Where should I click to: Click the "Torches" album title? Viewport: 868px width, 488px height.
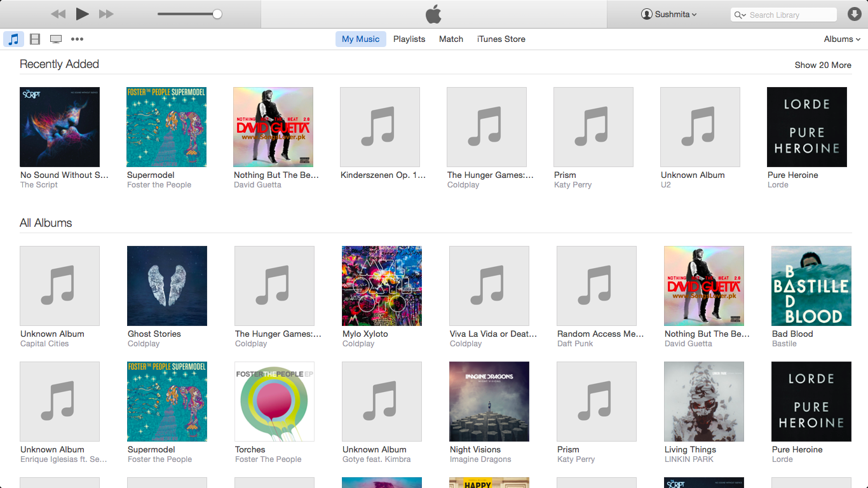coord(250,449)
